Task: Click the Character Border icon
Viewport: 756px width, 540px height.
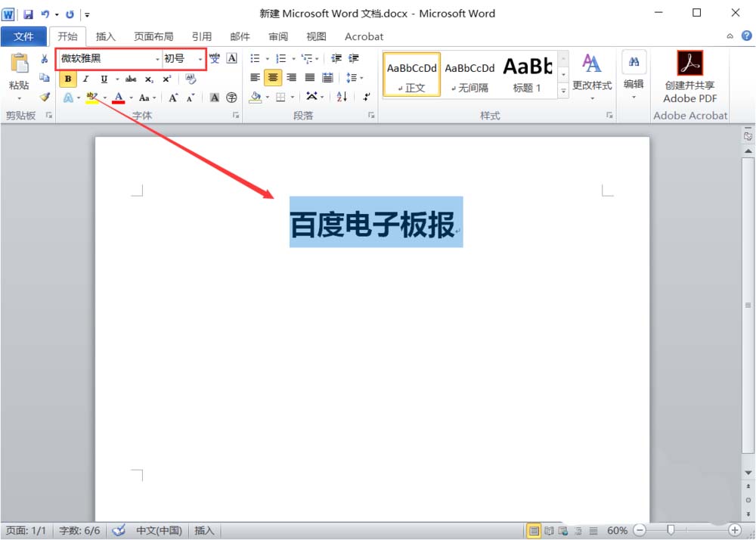Action: tap(232, 58)
